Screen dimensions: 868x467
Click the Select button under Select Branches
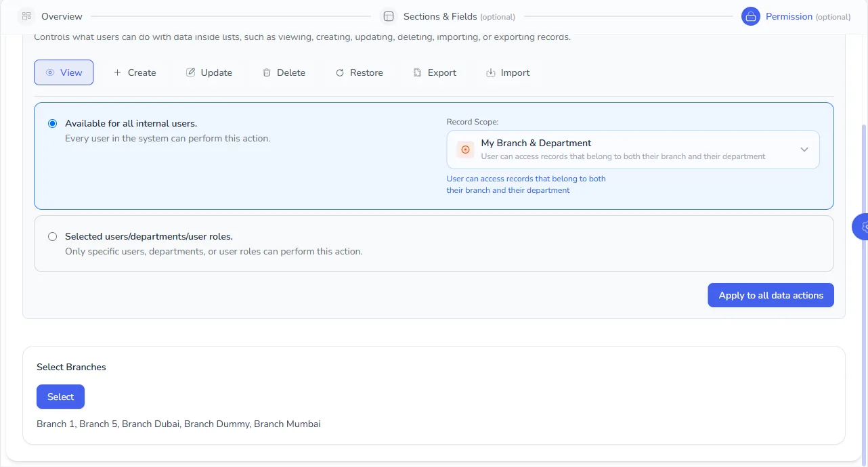click(x=60, y=397)
